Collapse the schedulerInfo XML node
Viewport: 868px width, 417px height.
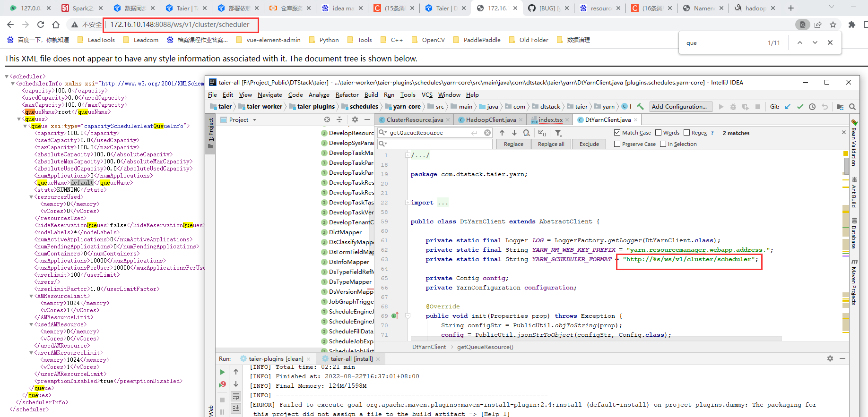coord(13,84)
